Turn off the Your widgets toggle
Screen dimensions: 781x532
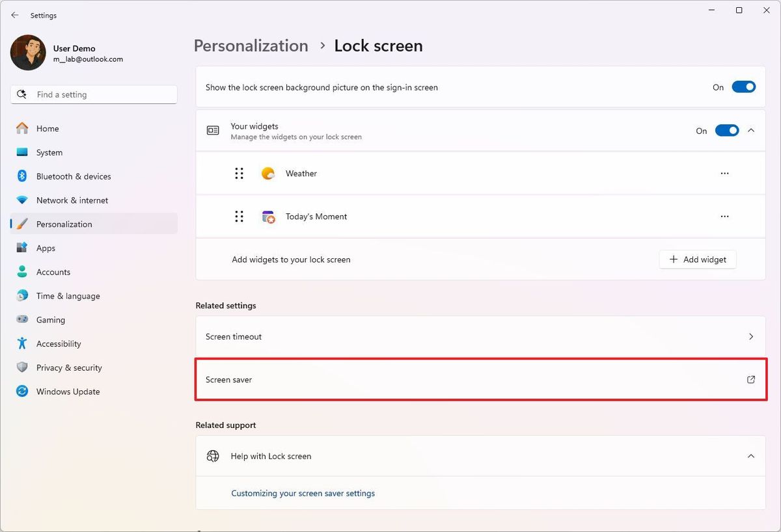coord(727,130)
